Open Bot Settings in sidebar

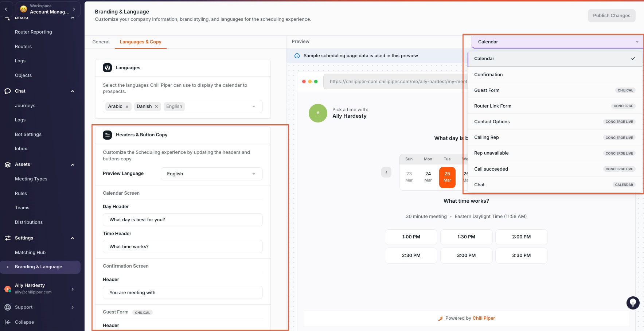[28, 135]
